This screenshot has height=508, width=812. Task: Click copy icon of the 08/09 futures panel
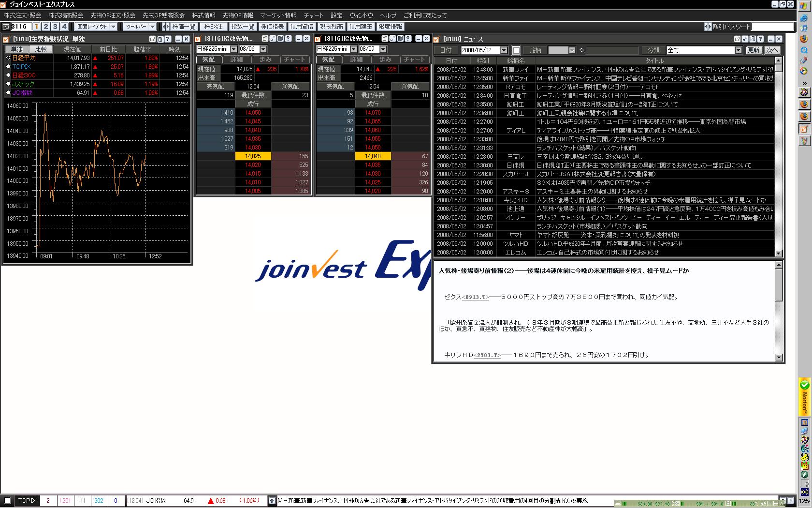(401, 39)
